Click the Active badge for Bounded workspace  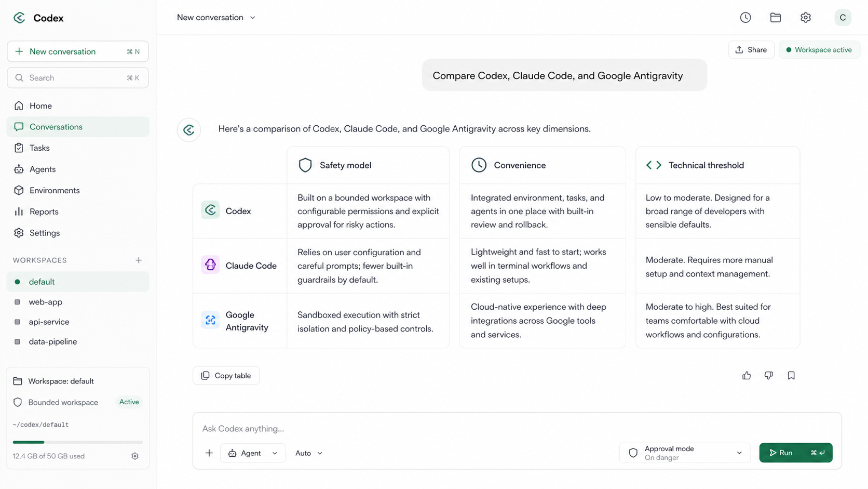point(129,402)
